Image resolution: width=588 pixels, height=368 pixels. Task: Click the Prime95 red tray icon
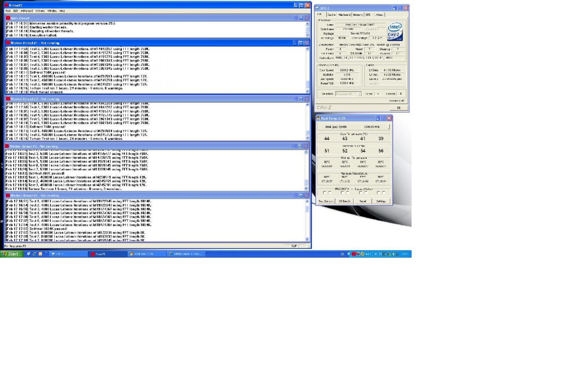pos(354,254)
